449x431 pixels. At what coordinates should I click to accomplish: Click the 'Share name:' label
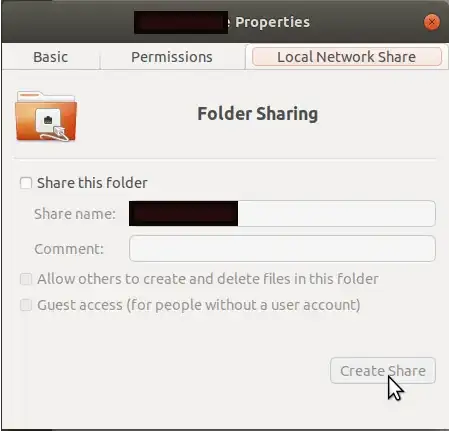click(x=75, y=214)
